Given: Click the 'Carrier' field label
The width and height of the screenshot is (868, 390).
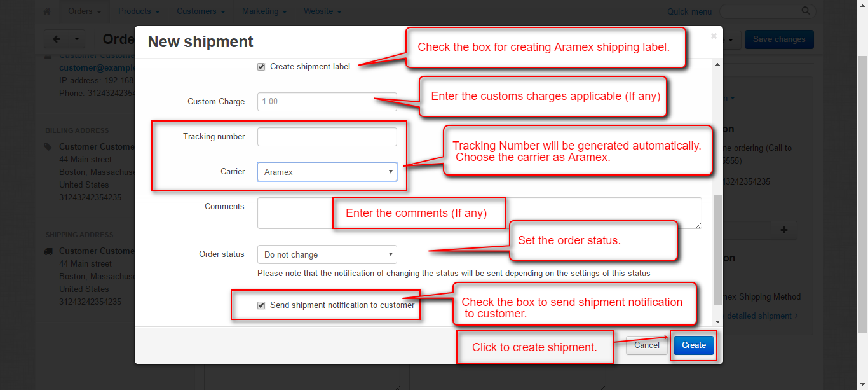Looking at the screenshot, I should 233,172.
